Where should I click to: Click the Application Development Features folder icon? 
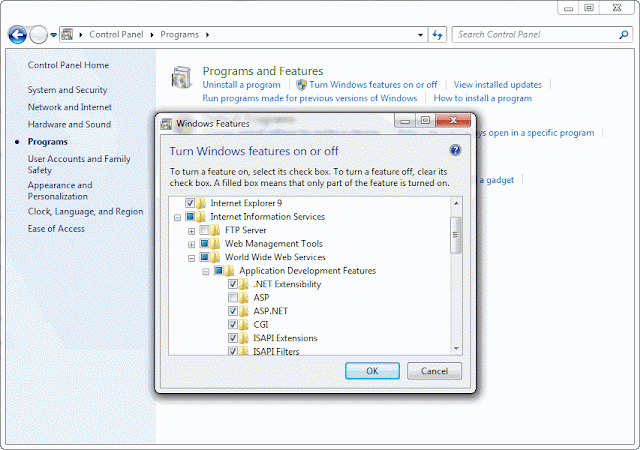coord(230,270)
